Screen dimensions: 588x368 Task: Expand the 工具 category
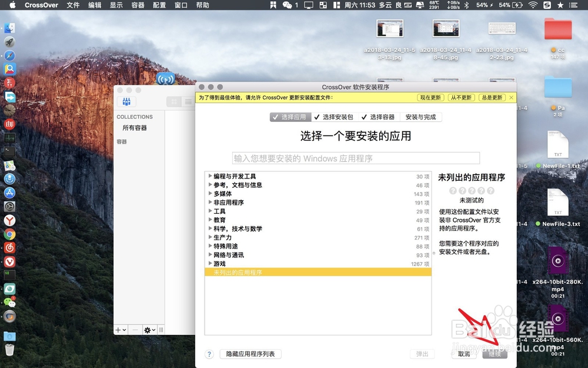tap(211, 211)
